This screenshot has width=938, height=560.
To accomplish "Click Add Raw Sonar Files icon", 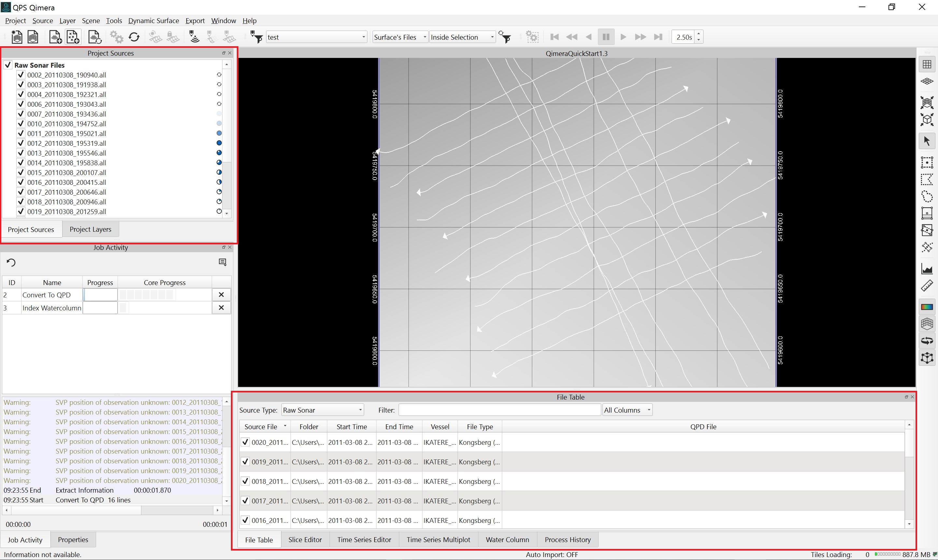I will coord(55,37).
